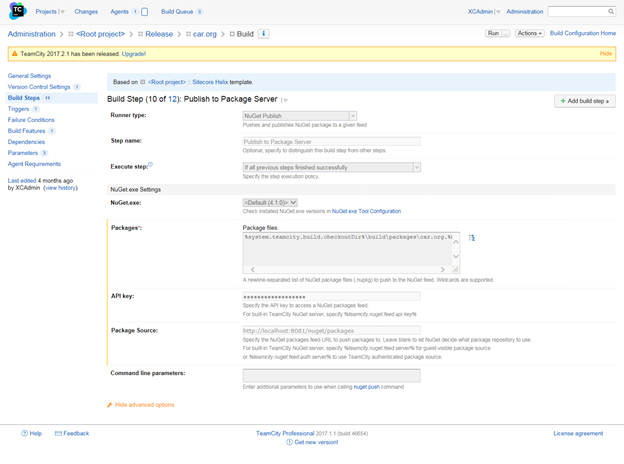This screenshot has height=464, width=624.
Task: Go to car.org breadcrumb
Action: pos(205,34)
